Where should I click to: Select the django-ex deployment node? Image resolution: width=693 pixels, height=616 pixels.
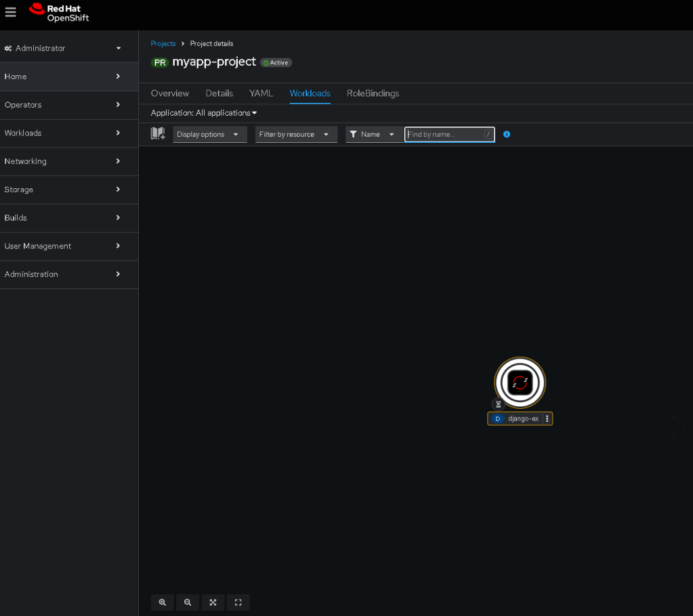[520, 382]
